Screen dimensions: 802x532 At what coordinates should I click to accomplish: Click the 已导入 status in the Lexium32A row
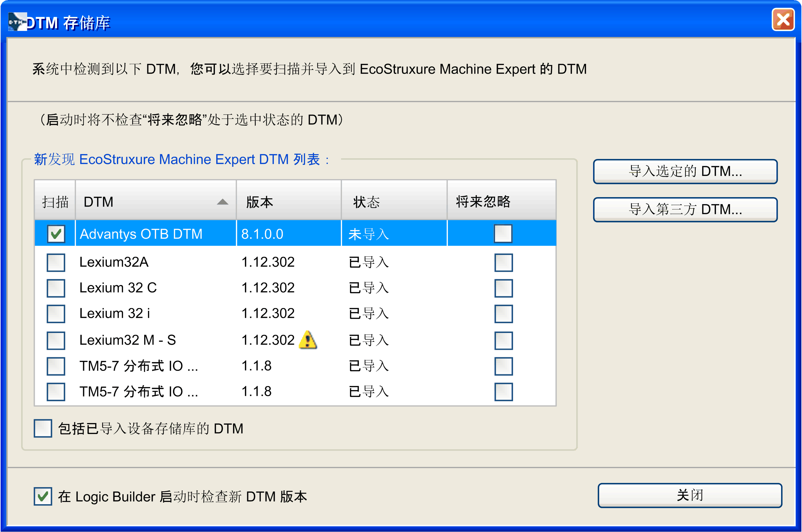click(369, 262)
